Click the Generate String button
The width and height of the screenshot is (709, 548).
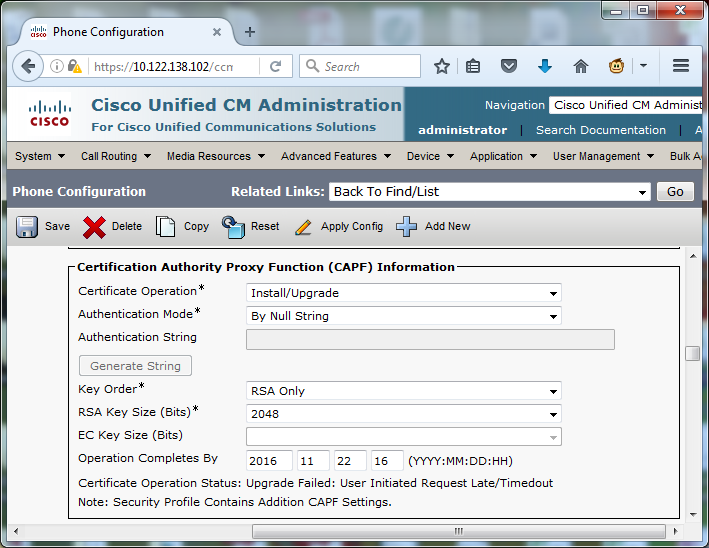(135, 366)
